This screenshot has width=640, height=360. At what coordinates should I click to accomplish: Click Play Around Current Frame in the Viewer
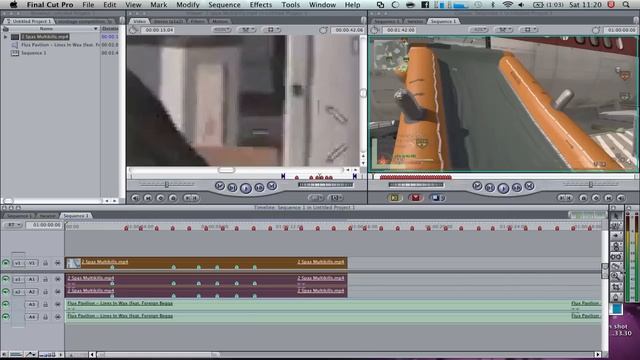pyautogui.click(x=259, y=188)
